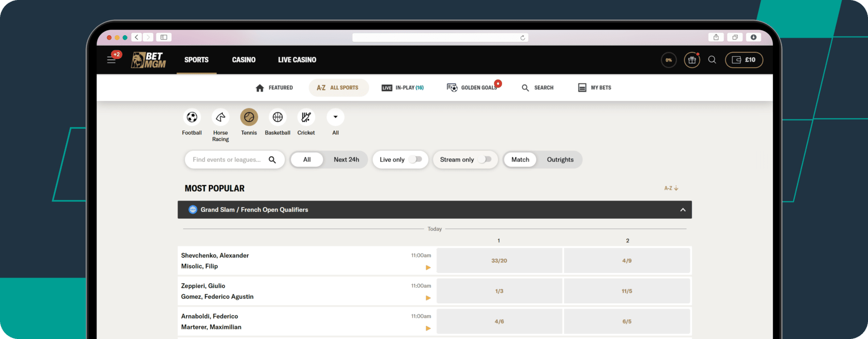
Task: Bet on Misolic at 4/9
Action: 627,261
